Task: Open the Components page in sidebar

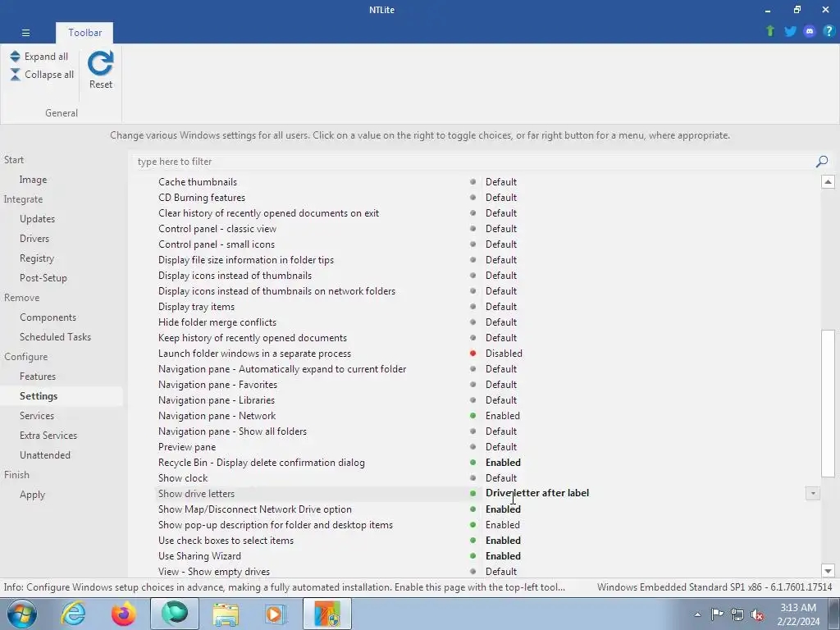Action: tap(48, 317)
